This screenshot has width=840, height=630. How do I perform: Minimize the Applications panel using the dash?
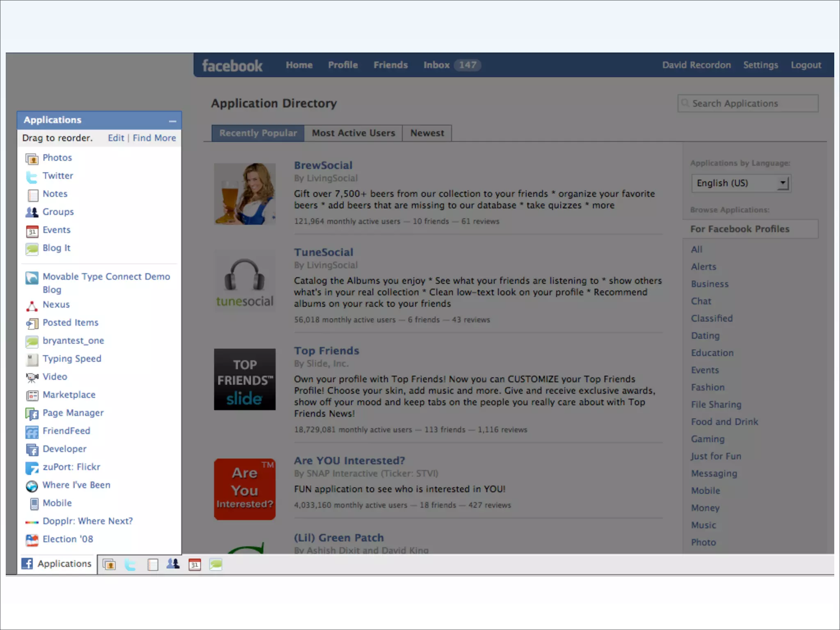click(172, 121)
